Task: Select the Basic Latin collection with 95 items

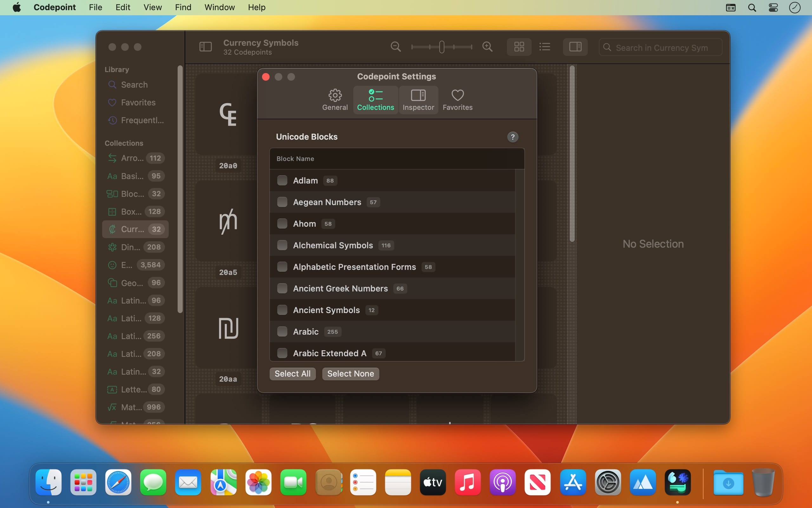Action: point(135,176)
